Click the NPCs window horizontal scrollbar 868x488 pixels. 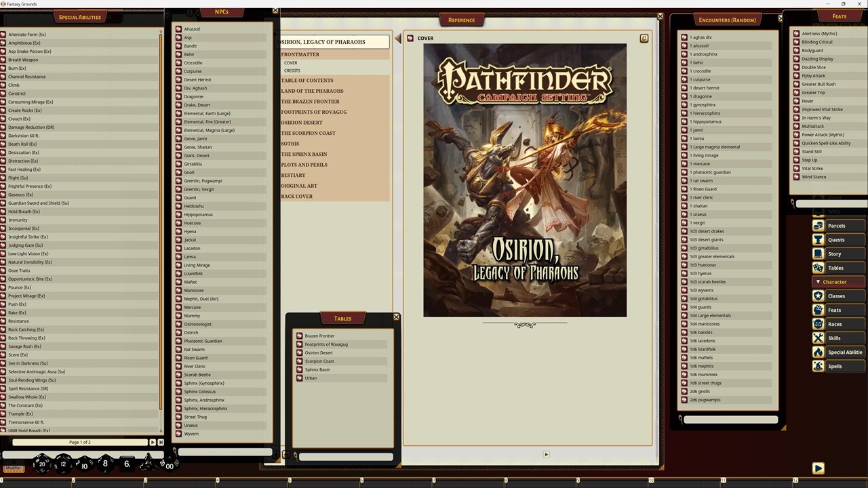[x=224, y=452]
